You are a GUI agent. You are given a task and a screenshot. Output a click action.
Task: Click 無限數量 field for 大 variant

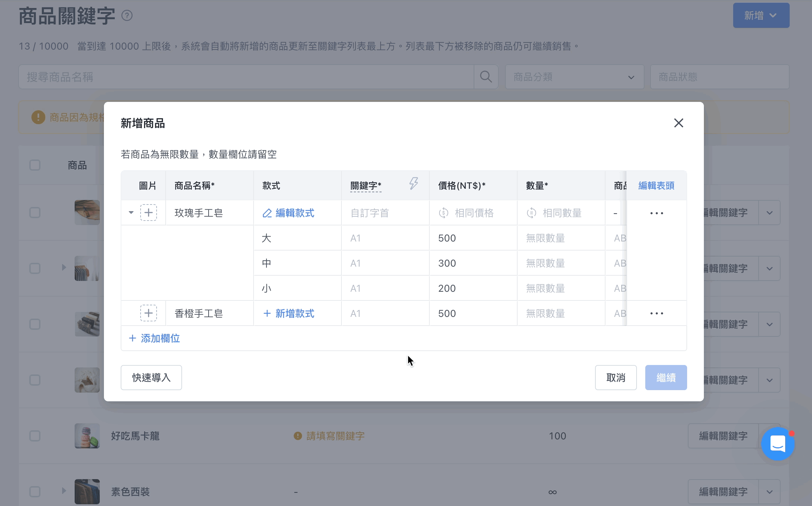pyautogui.click(x=561, y=238)
